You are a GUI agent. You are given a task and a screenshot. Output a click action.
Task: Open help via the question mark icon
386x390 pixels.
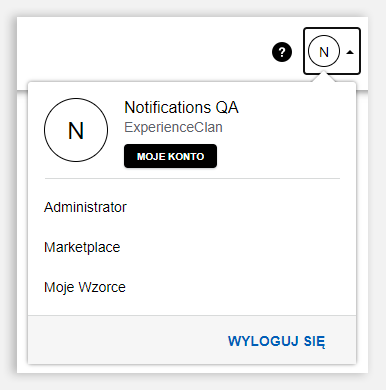[282, 52]
